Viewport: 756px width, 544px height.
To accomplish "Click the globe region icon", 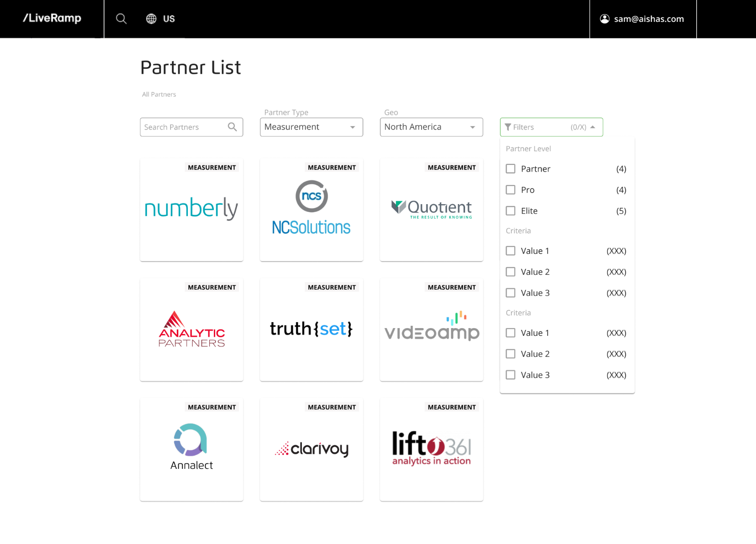I will (151, 19).
